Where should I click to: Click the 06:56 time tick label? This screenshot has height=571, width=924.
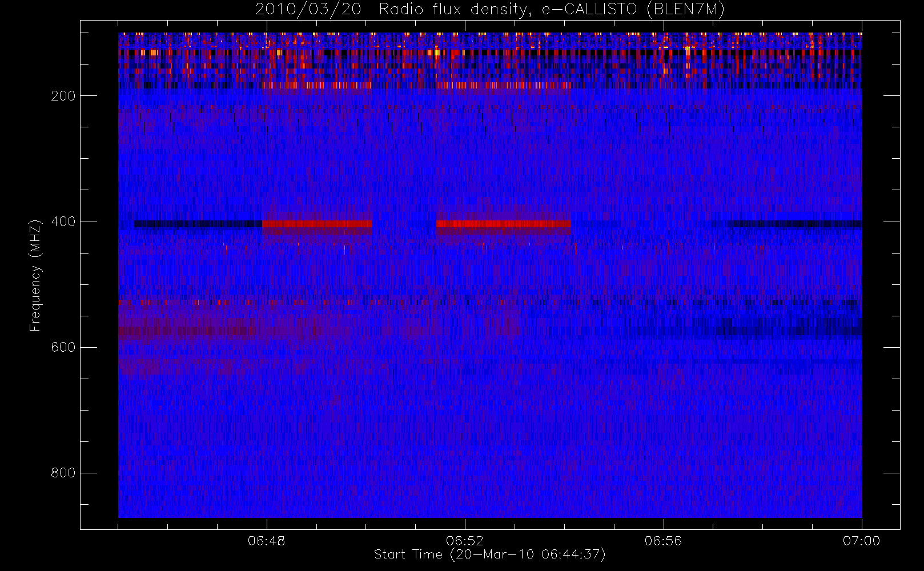click(x=664, y=541)
